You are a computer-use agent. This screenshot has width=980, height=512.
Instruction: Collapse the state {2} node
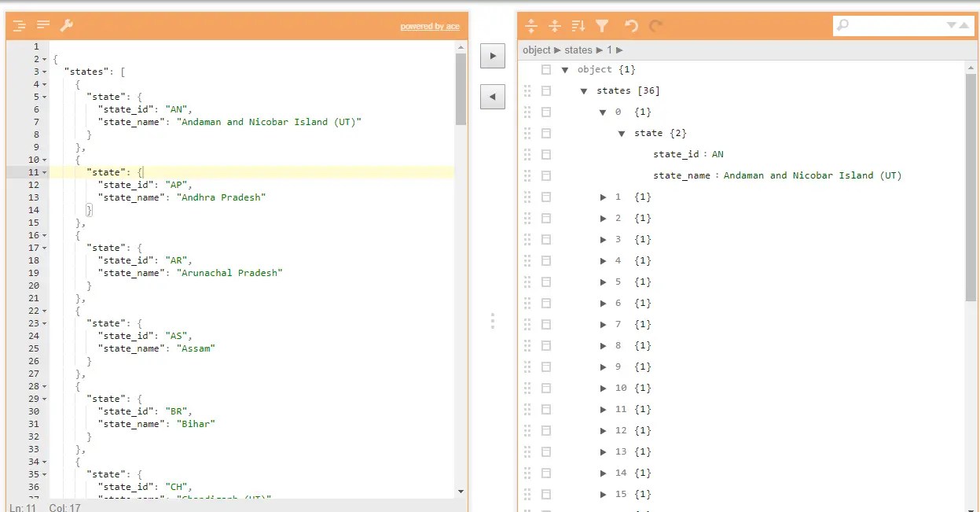(x=622, y=133)
